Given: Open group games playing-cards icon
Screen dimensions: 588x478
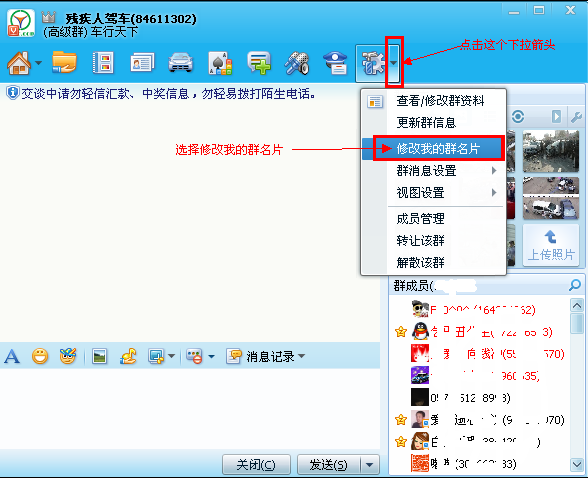Looking at the screenshot, I should point(220,63).
